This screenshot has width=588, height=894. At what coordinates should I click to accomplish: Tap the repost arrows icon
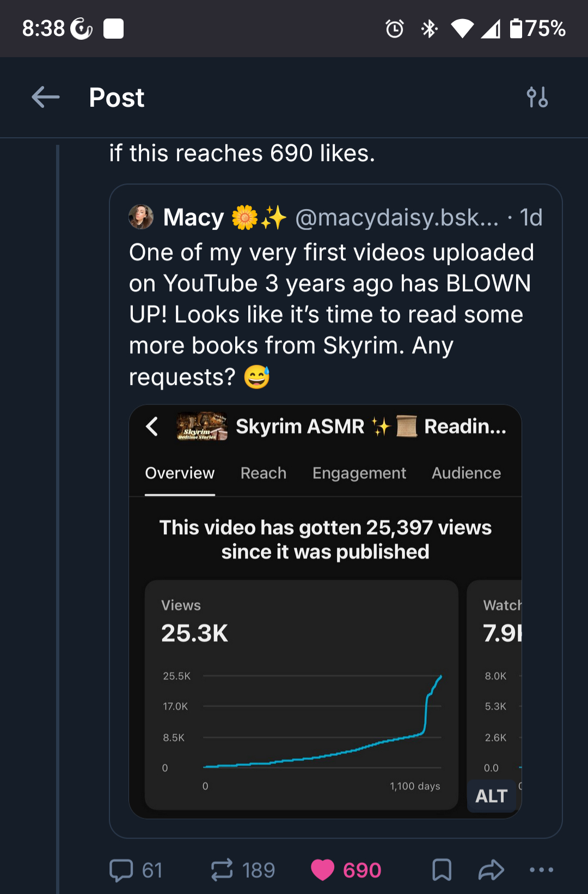click(x=222, y=869)
